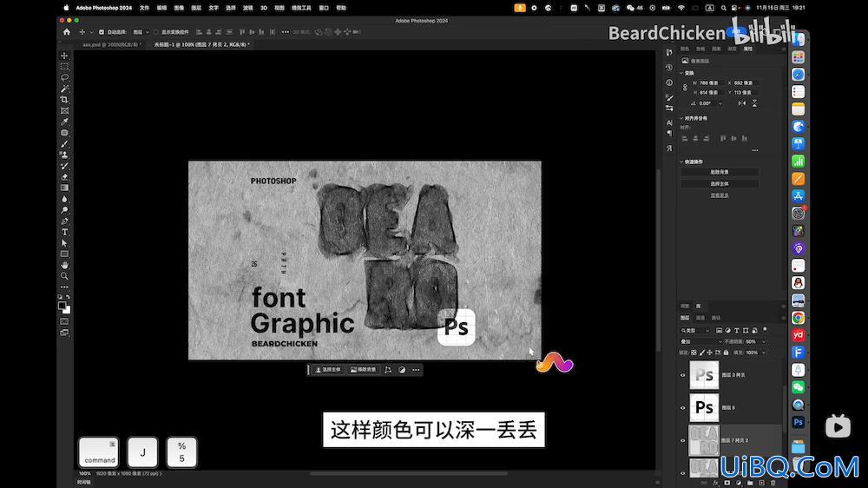Select the Blur tool
Image resolution: width=868 pixels, height=488 pixels.
(64, 199)
